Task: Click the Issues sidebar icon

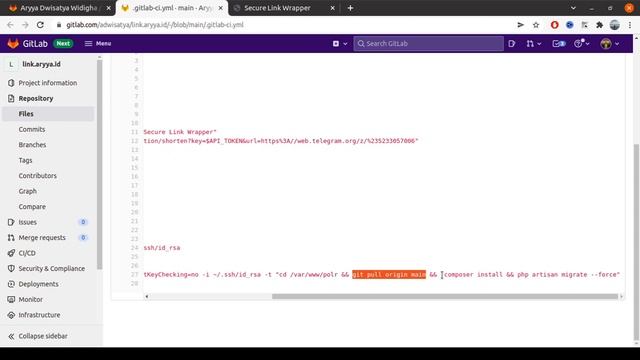Action: (x=11, y=222)
